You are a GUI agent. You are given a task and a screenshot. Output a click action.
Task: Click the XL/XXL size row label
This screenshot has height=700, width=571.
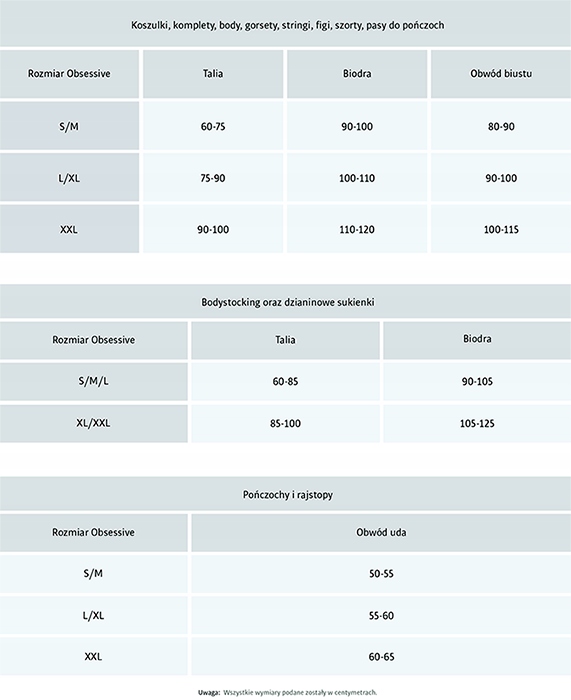(x=93, y=423)
